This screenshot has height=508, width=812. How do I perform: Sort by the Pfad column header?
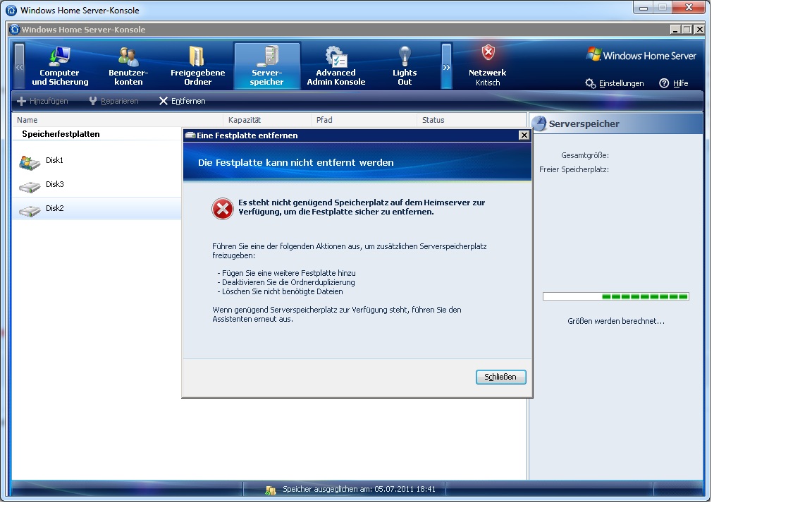364,120
